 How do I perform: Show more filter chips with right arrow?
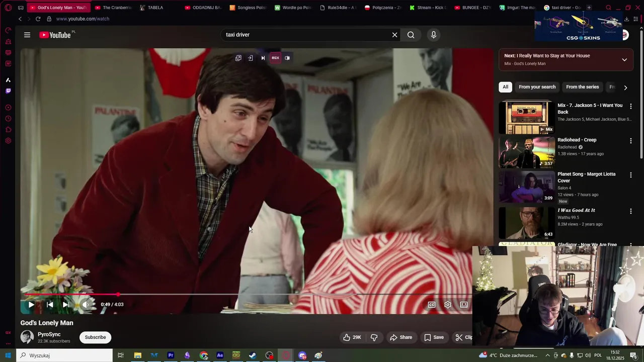pyautogui.click(x=625, y=87)
